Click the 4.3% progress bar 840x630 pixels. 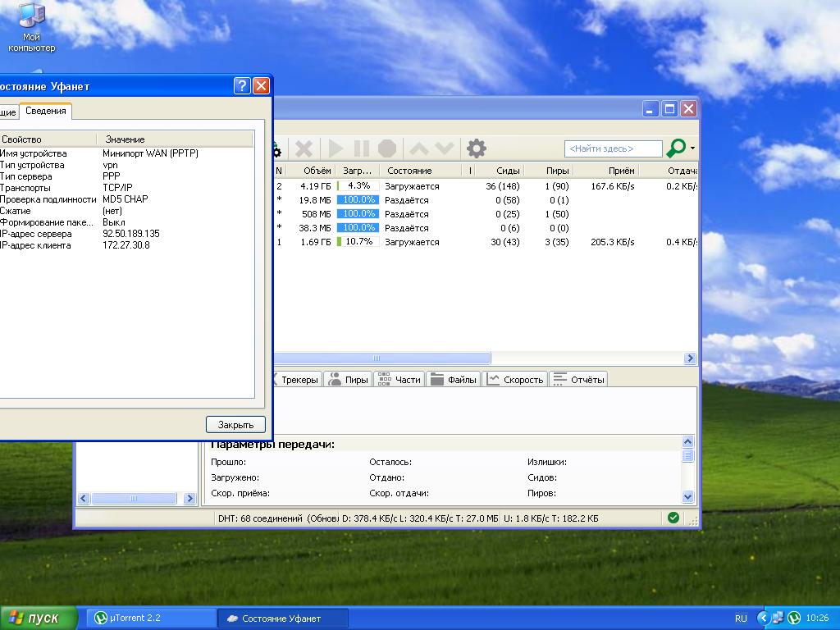click(x=358, y=186)
